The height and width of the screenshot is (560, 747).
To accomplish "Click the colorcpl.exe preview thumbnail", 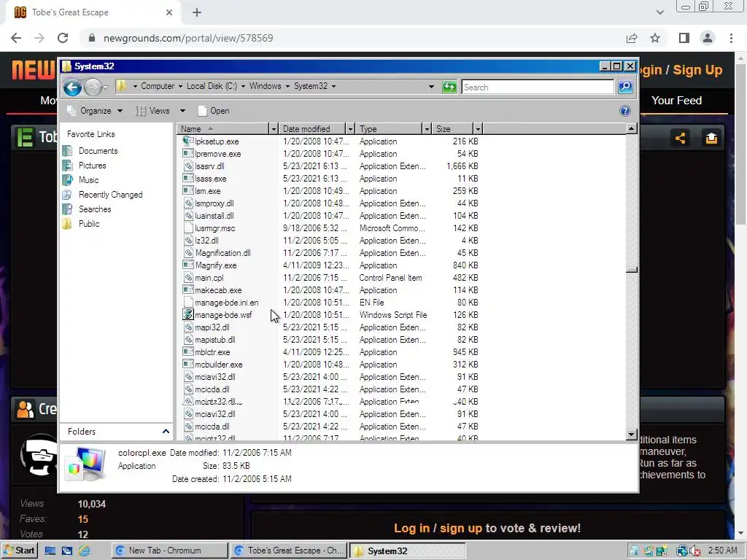I will coord(86,463).
